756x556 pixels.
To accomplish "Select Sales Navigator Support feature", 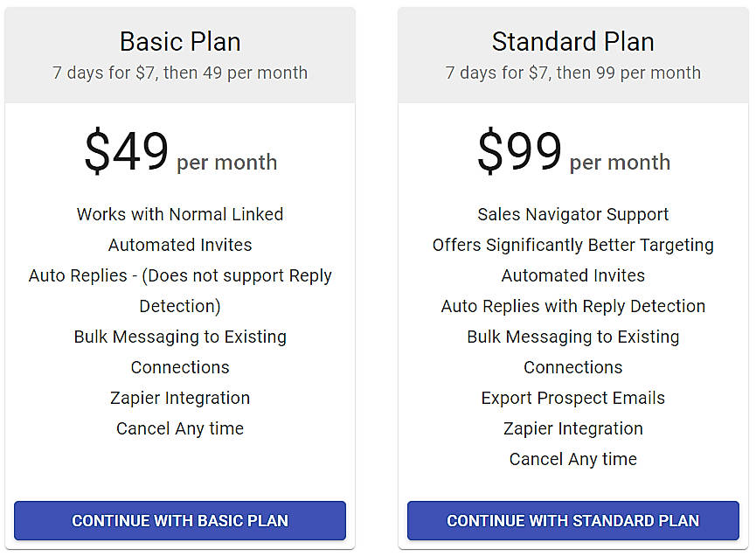I will click(572, 214).
